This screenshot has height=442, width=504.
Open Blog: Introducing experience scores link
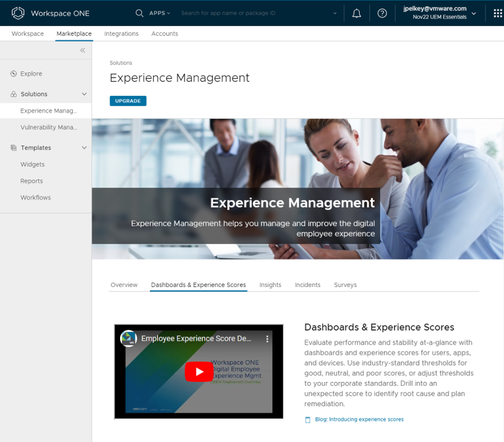click(x=359, y=419)
